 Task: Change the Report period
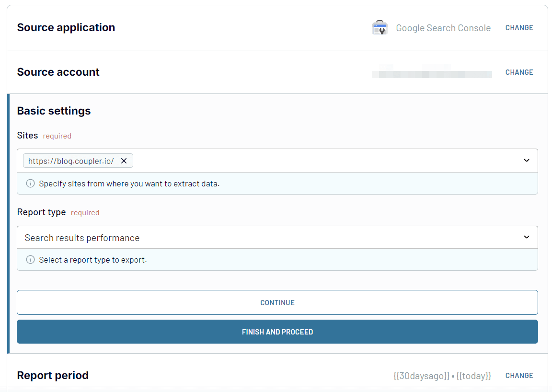pyautogui.click(x=519, y=376)
